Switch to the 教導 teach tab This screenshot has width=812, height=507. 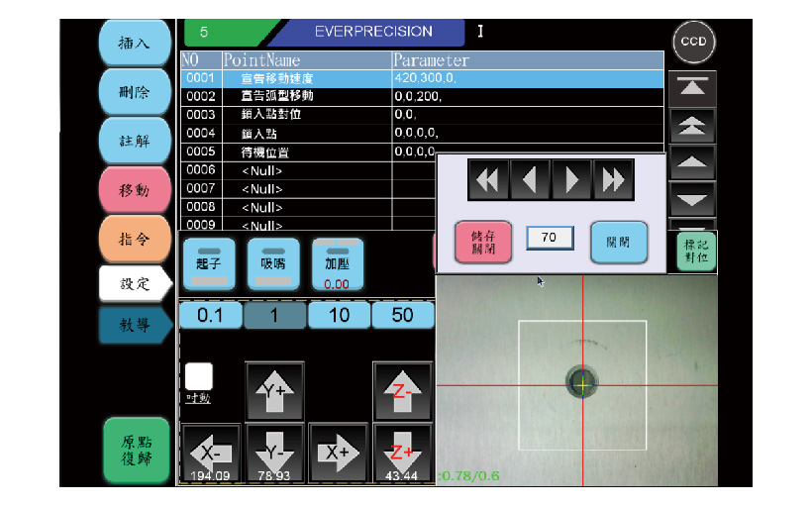pos(134,325)
